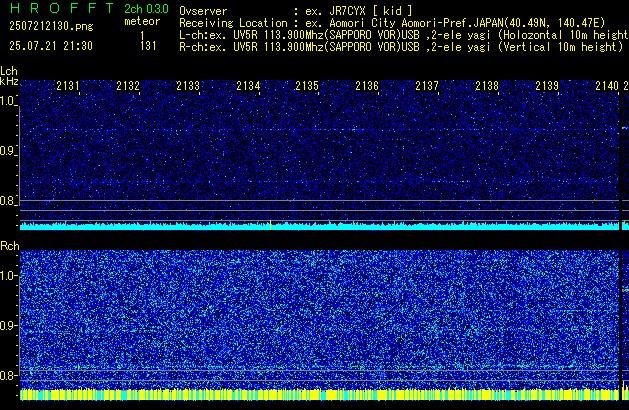This screenshot has width=629, height=410.
Task: Click the yellow spike in Lch level bar
Action: (x=270, y=225)
